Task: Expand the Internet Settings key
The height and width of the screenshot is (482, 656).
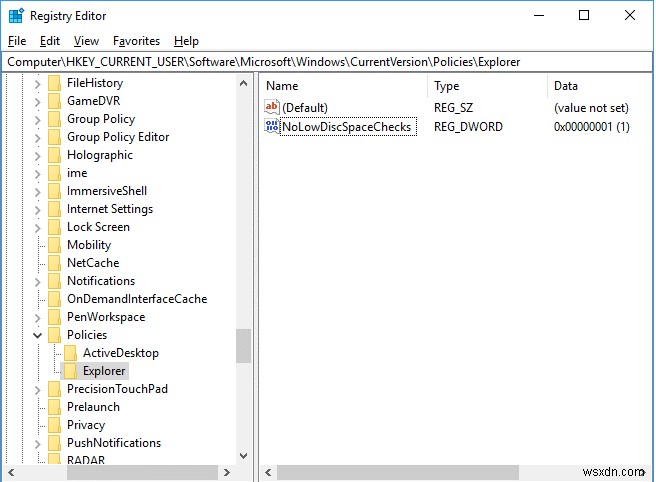Action: click(x=38, y=210)
